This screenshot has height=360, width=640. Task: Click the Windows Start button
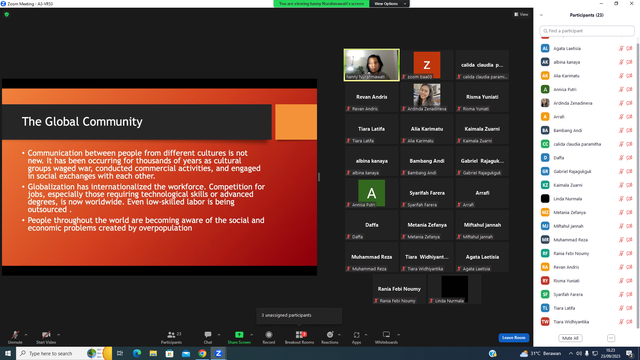coord(8,353)
